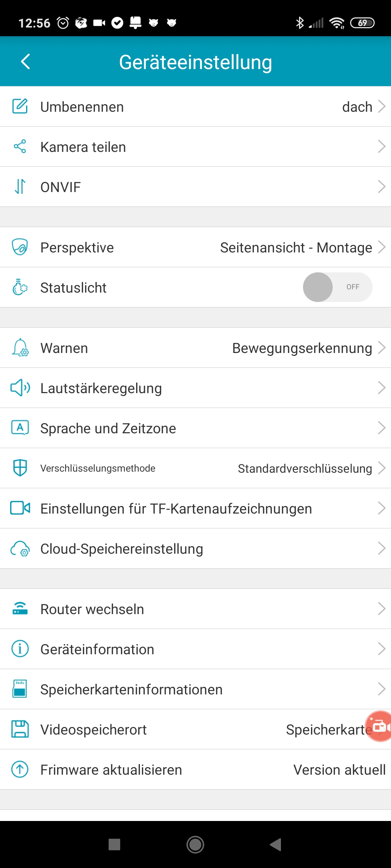Image resolution: width=391 pixels, height=868 pixels.
Task: Tap the Frimware aktualisieren upload icon
Action: (20, 769)
